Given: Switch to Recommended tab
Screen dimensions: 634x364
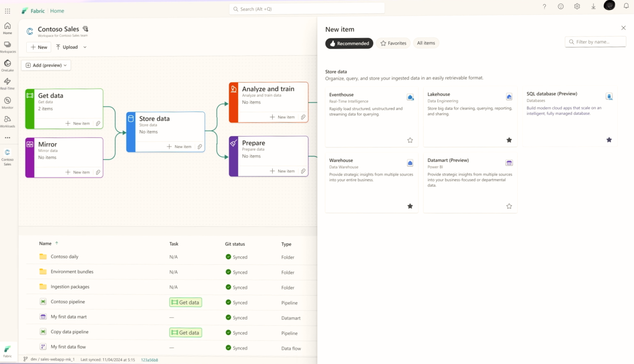Looking at the screenshot, I should 349,43.
